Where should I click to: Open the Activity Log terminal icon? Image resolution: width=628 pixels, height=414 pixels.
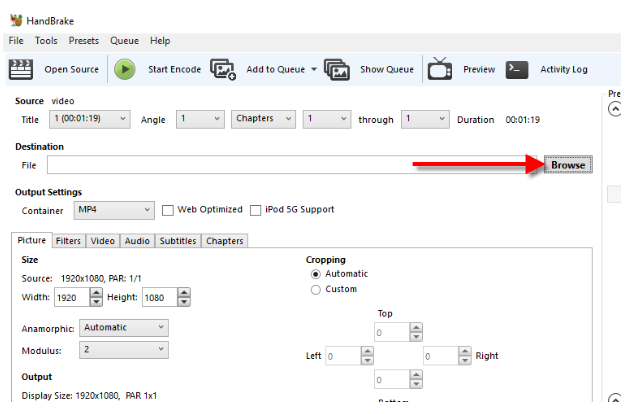coord(516,69)
